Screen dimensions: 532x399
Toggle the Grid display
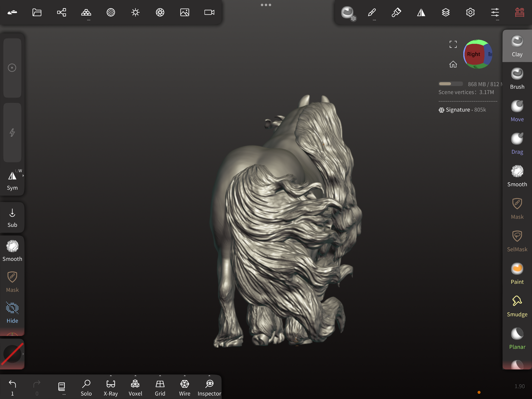pos(160,387)
